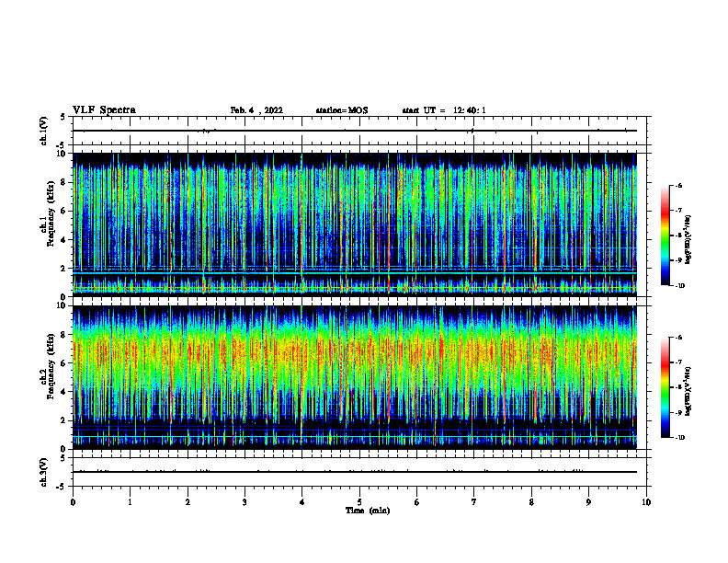Click the time axis tick label "1"
This screenshot has width=728, height=563.
(130, 502)
